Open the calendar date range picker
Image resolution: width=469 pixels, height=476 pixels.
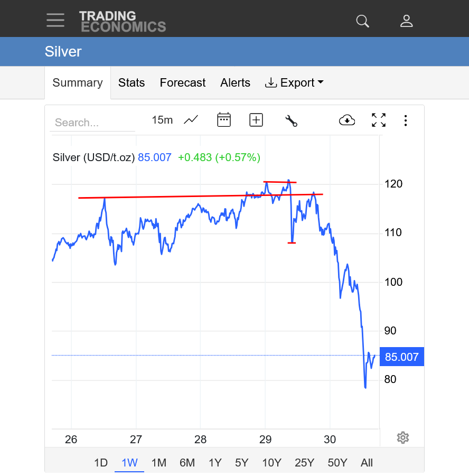[x=224, y=120]
